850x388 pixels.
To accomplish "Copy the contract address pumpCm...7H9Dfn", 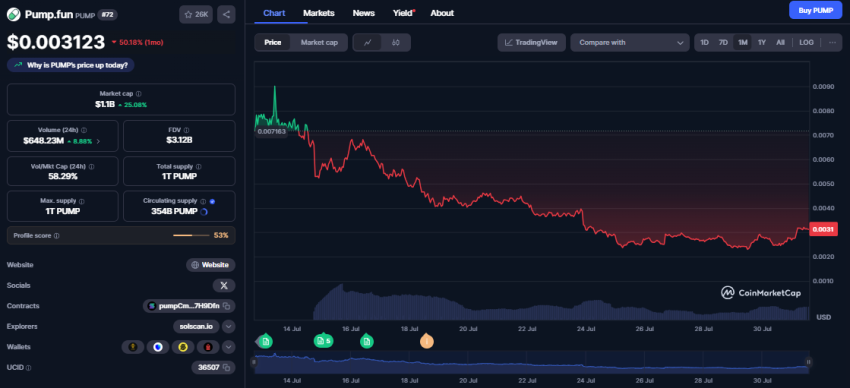I will (x=227, y=306).
